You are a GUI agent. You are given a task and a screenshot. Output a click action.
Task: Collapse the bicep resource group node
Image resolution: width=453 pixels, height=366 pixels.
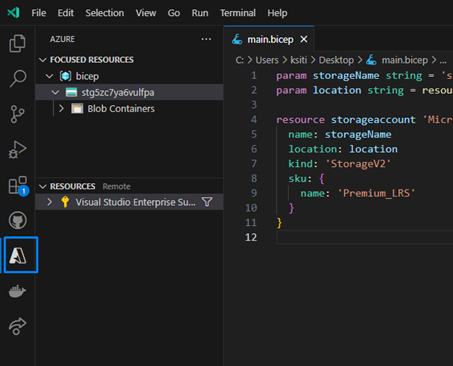49,76
